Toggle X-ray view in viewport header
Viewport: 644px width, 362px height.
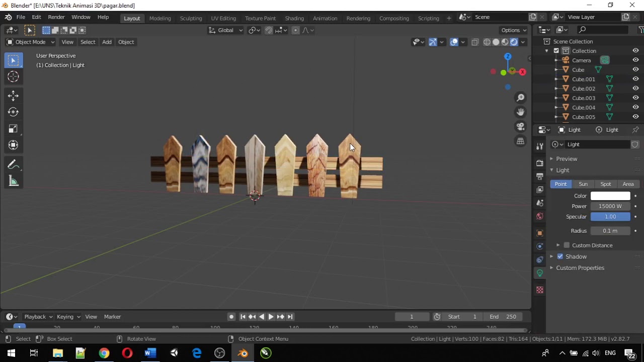tap(475, 42)
